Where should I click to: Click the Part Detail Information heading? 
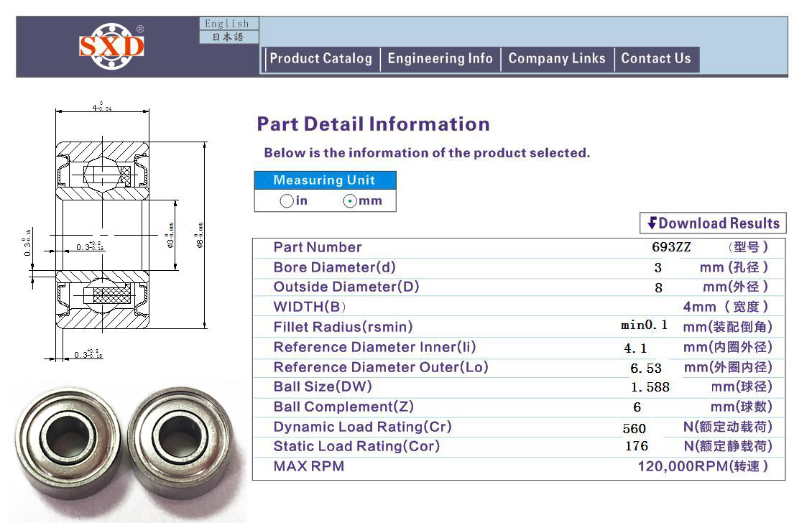[x=373, y=124]
